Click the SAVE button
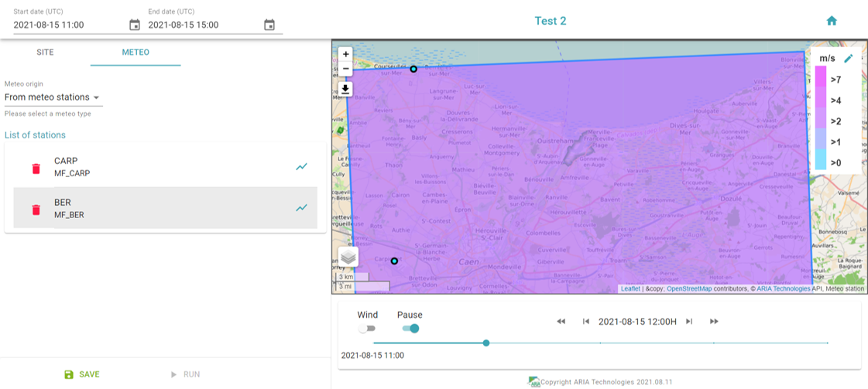868x389 pixels. (82, 374)
